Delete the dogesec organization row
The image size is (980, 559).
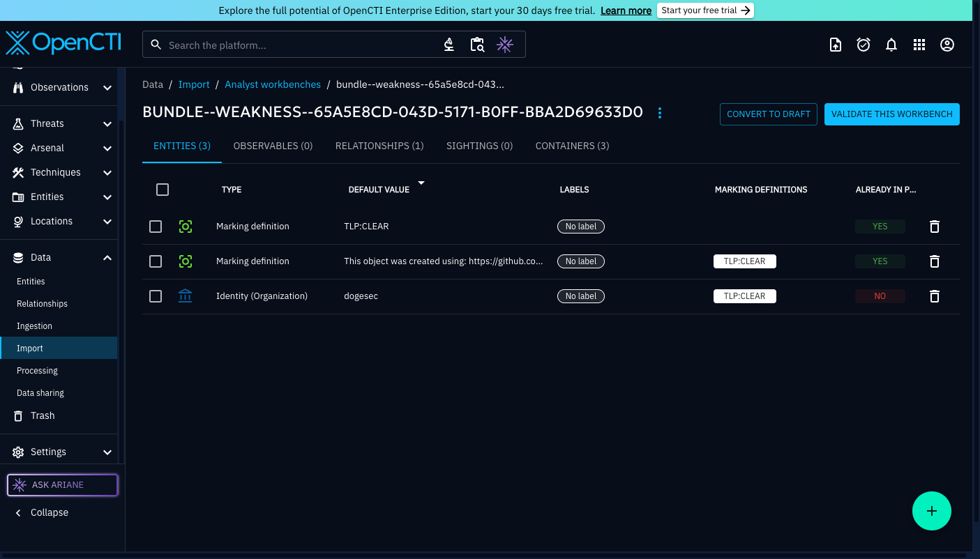[935, 296]
